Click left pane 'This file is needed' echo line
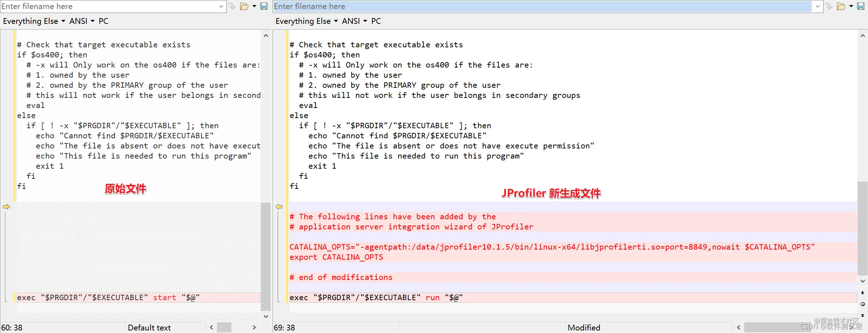 (x=143, y=156)
